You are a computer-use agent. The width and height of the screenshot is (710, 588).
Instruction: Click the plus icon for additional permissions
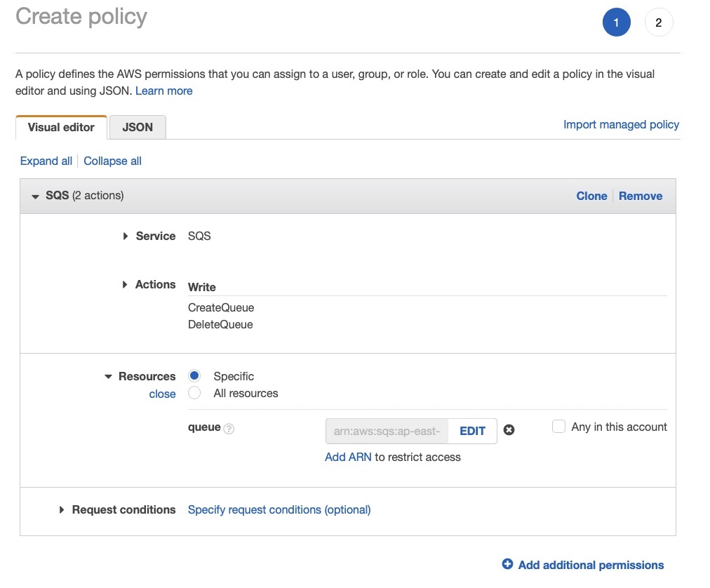pyautogui.click(x=508, y=564)
